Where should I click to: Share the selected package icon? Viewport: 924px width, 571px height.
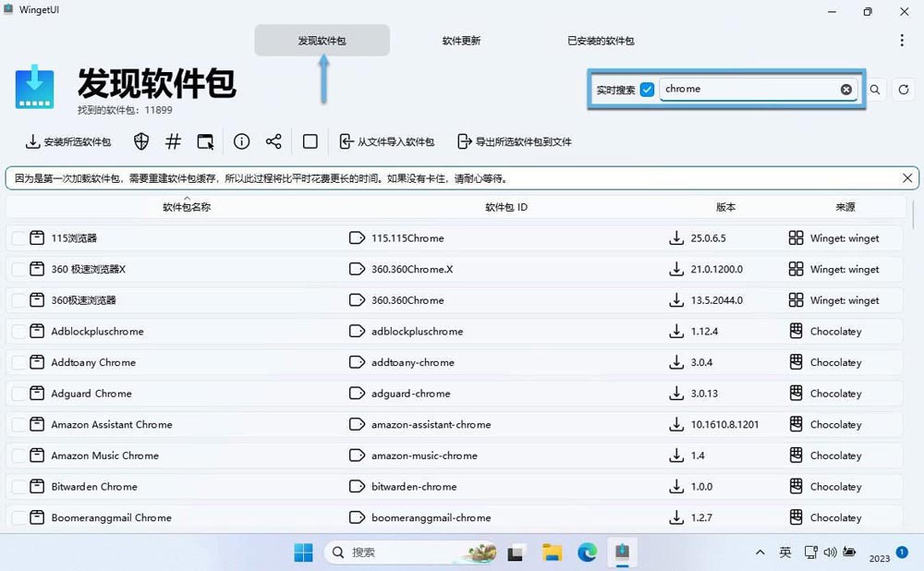[274, 141]
